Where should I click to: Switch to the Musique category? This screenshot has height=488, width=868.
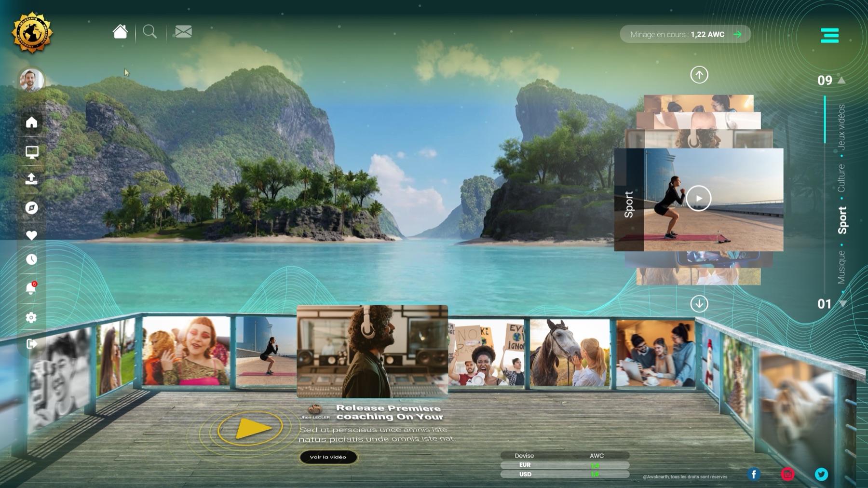(841, 266)
